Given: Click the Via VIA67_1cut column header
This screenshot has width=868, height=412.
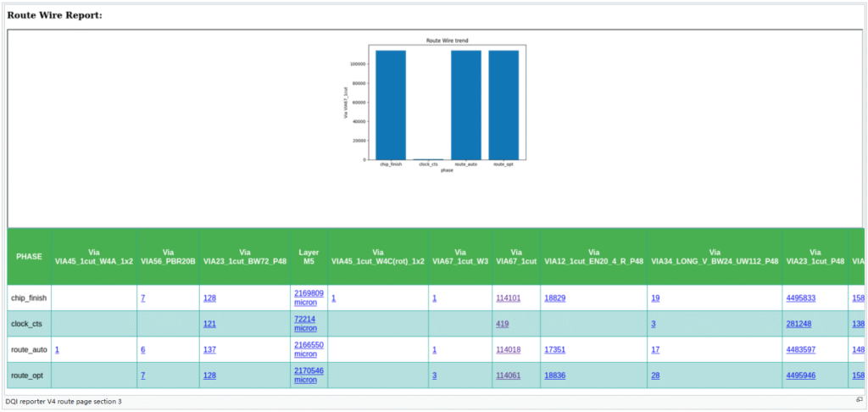Looking at the screenshot, I should (515, 257).
